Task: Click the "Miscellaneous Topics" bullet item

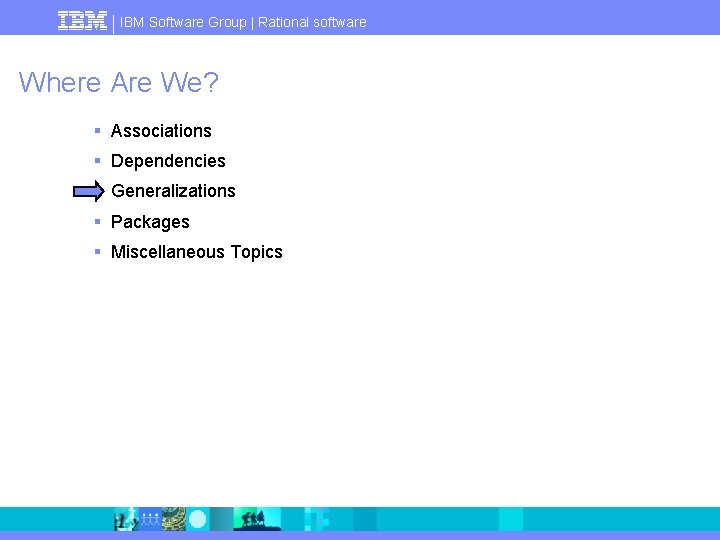Action: (197, 252)
